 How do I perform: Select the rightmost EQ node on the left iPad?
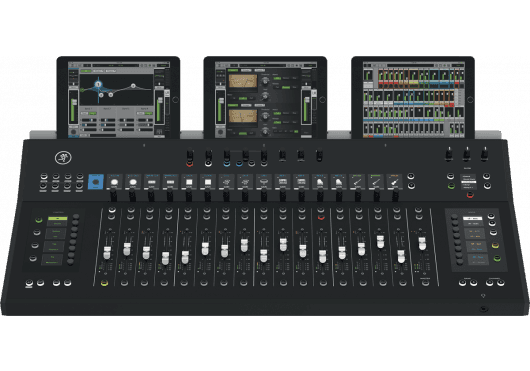tap(133, 86)
